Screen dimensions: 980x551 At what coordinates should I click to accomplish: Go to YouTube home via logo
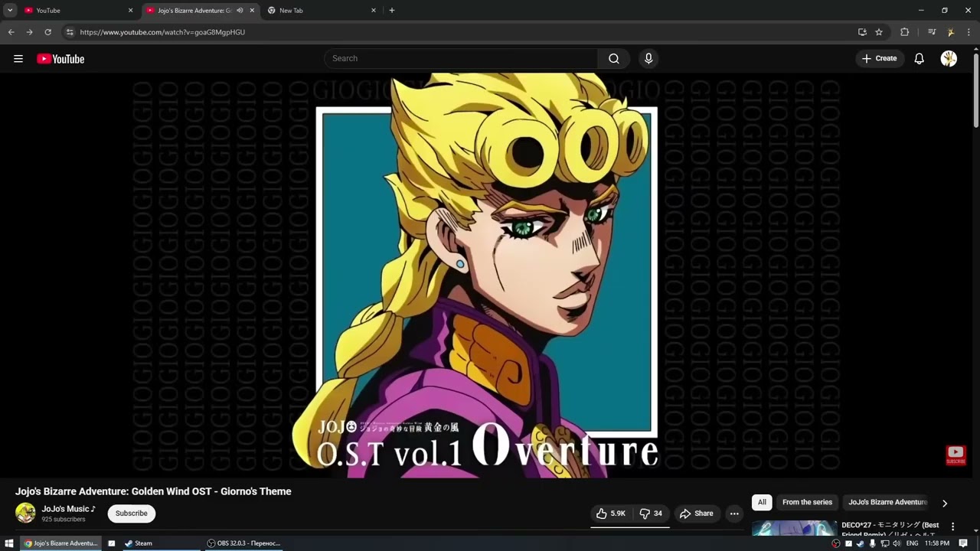click(x=60, y=59)
